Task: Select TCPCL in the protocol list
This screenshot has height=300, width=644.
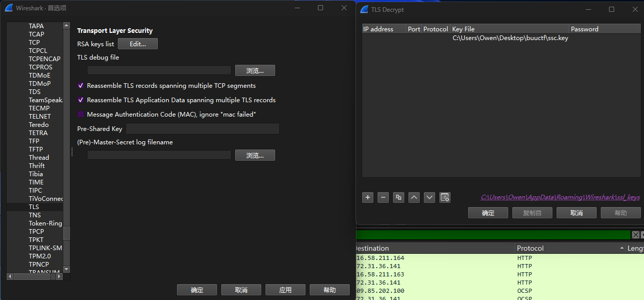Action: (34, 51)
